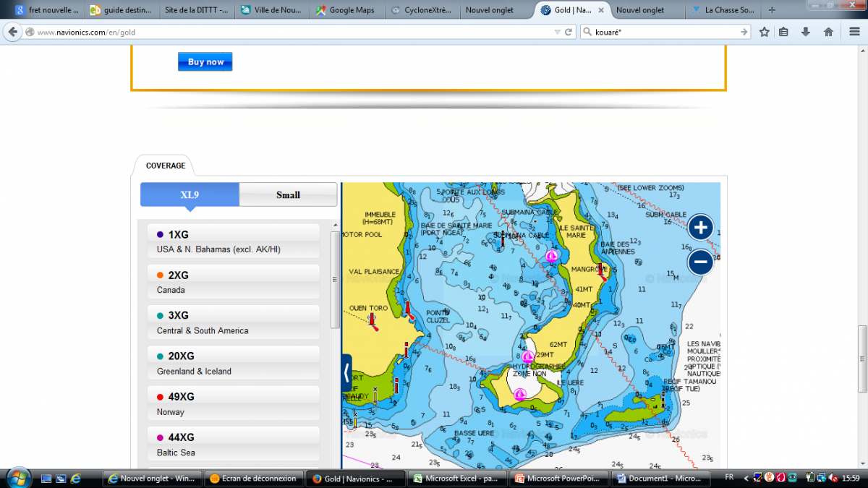
Task: Select 1XG USA & N. Bahamas coverage
Action: (234, 241)
